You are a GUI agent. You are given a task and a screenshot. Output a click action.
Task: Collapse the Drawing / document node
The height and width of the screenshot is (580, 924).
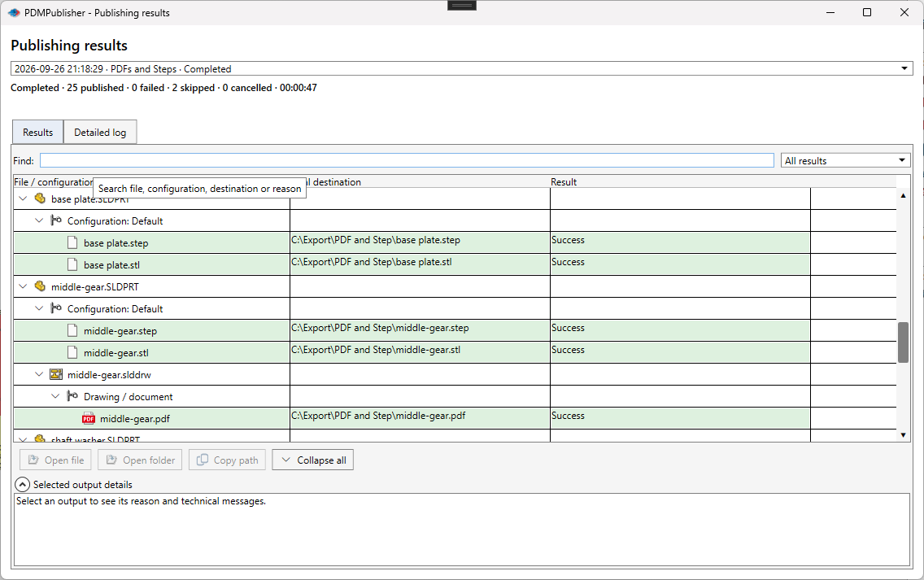click(55, 396)
